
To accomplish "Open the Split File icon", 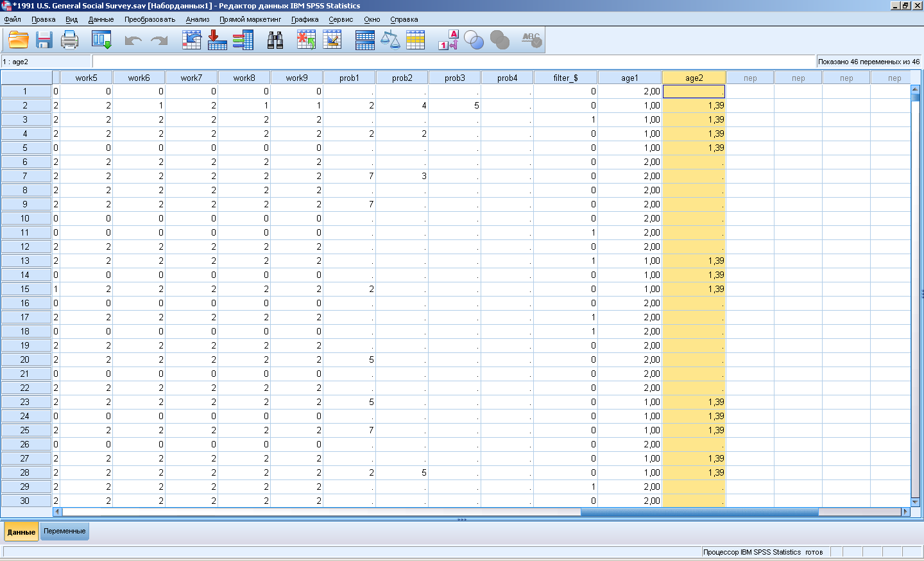I will (364, 40).
